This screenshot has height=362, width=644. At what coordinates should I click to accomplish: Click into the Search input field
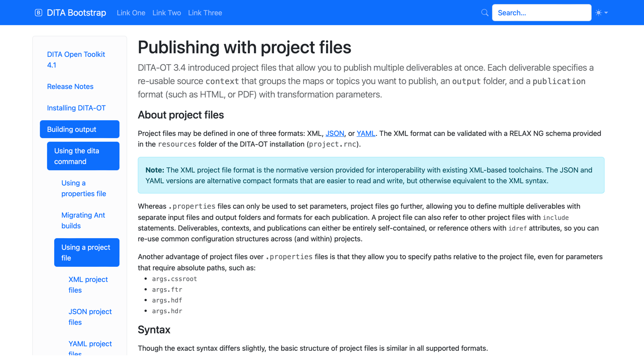(x=541, y=13)
